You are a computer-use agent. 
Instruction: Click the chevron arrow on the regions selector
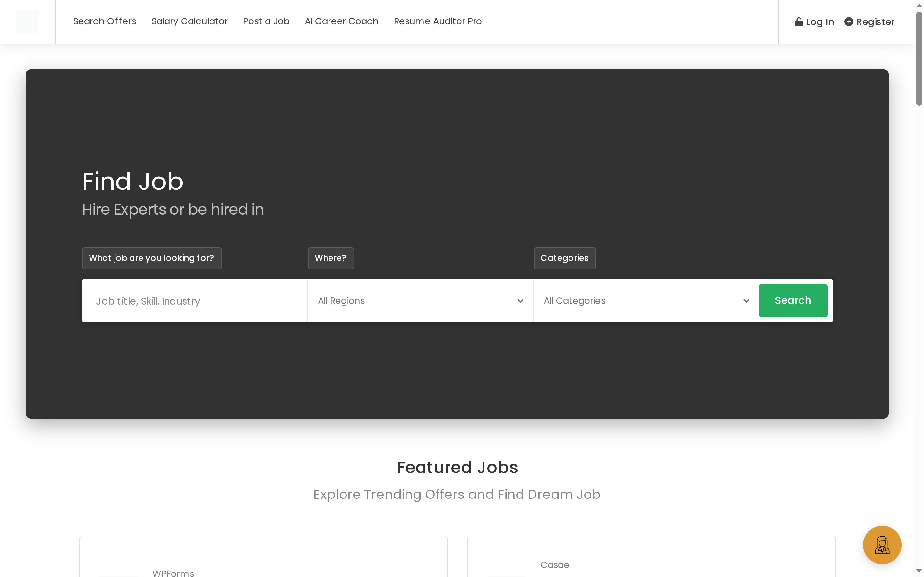[x=520, y=301]
